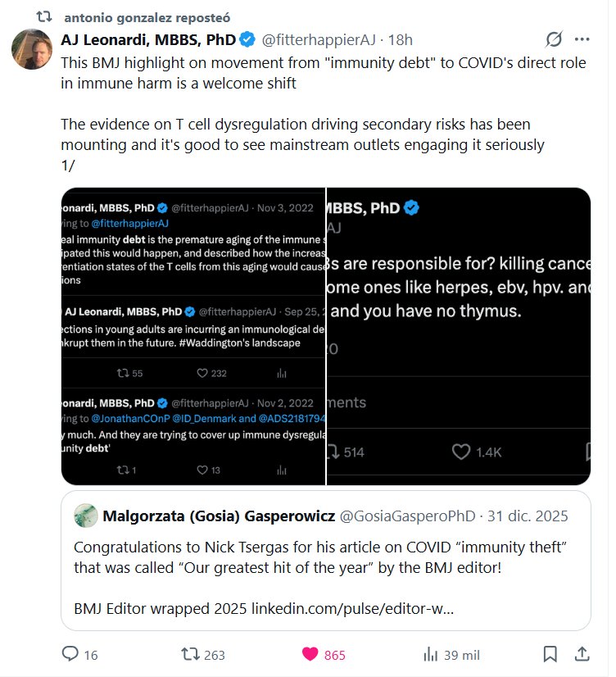
Task: Open the quoted Malgorzata Gasperowicz post
Action: [x=326, y=566]
